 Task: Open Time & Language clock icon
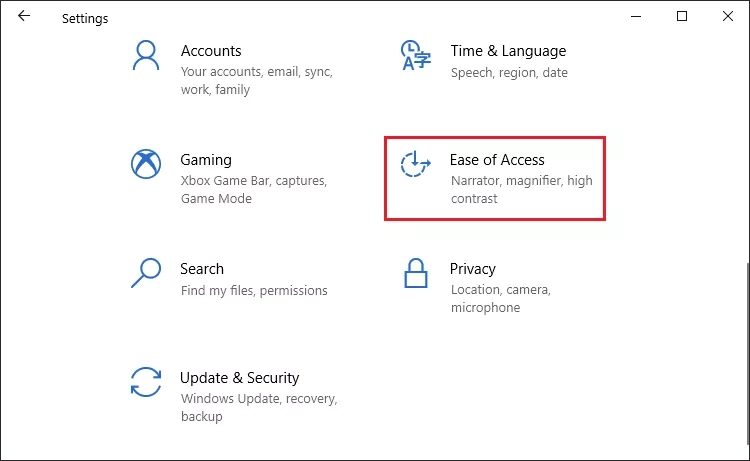point(415,55)
